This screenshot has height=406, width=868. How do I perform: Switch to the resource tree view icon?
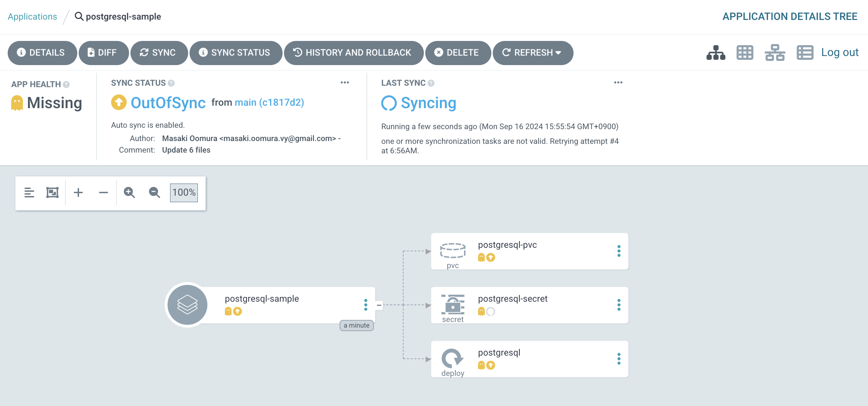[x=716, y=52]
